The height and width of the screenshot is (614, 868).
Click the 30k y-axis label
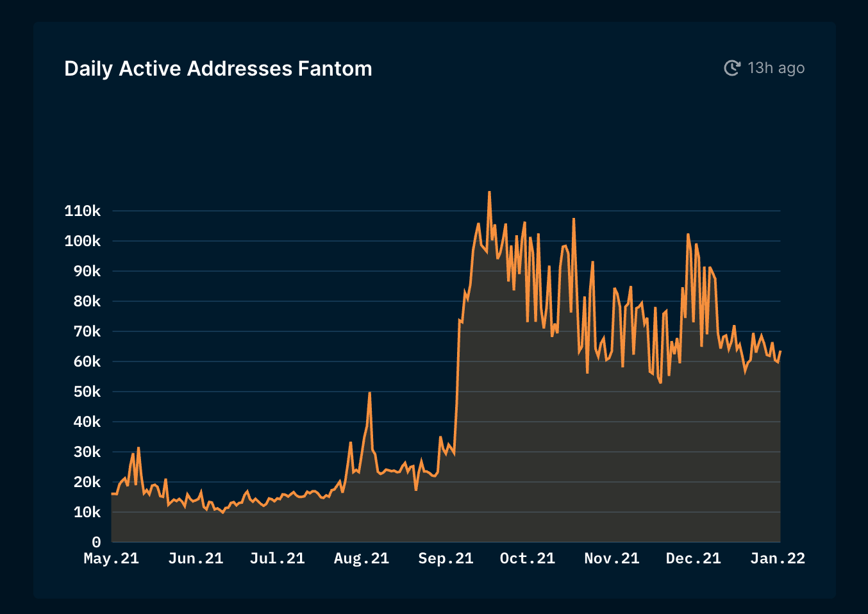[87, 452]
